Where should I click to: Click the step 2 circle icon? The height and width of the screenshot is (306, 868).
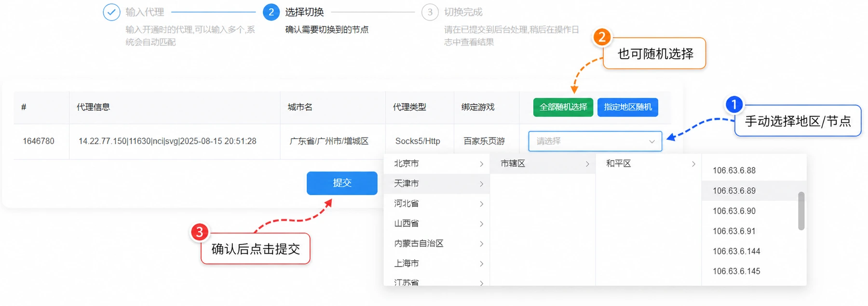click(271, 12)
